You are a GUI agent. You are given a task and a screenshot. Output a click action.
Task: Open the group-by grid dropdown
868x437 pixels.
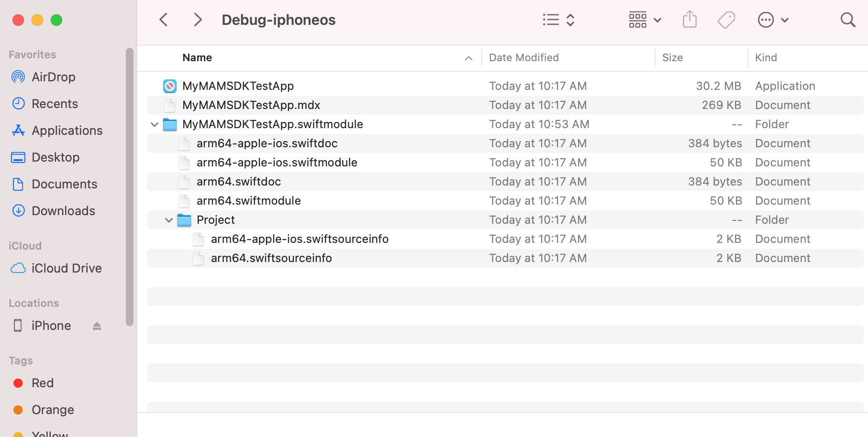pyautogui.click(x=645, y=20)
